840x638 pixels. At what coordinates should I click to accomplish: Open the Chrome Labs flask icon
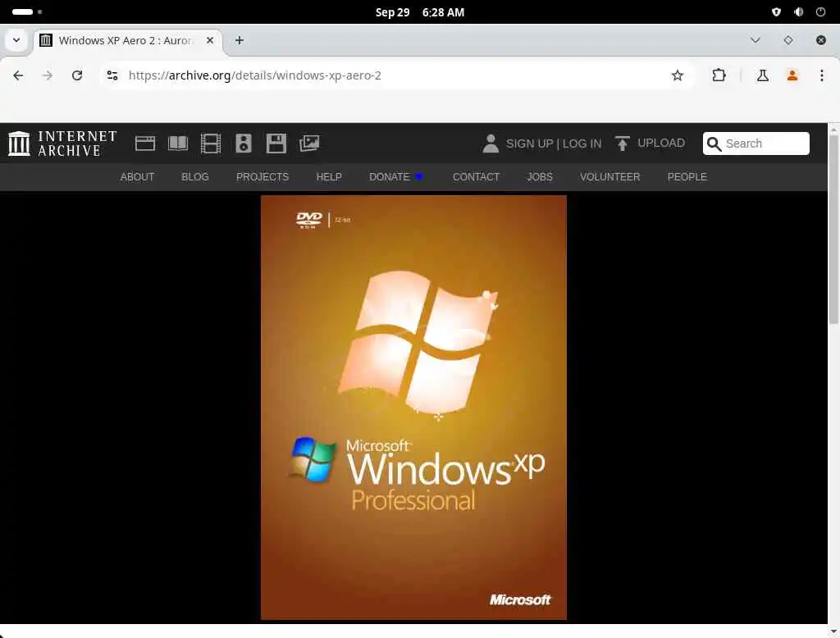[762, 75]
